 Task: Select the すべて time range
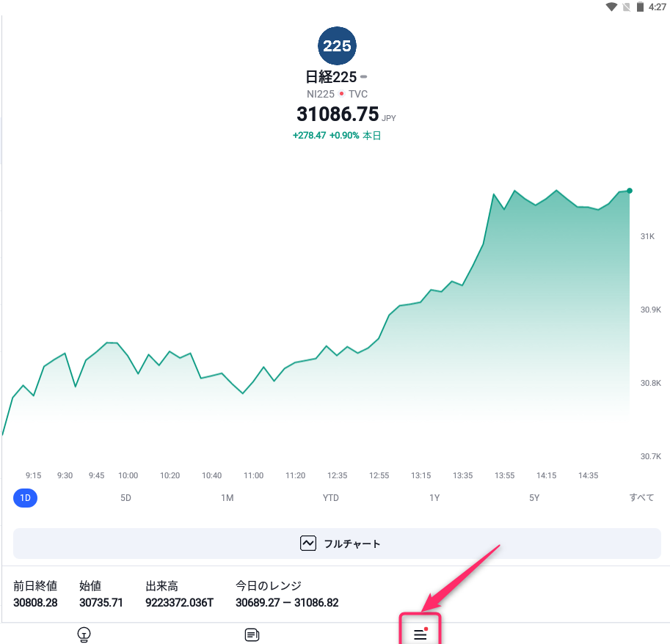click(x=642, y=497)
